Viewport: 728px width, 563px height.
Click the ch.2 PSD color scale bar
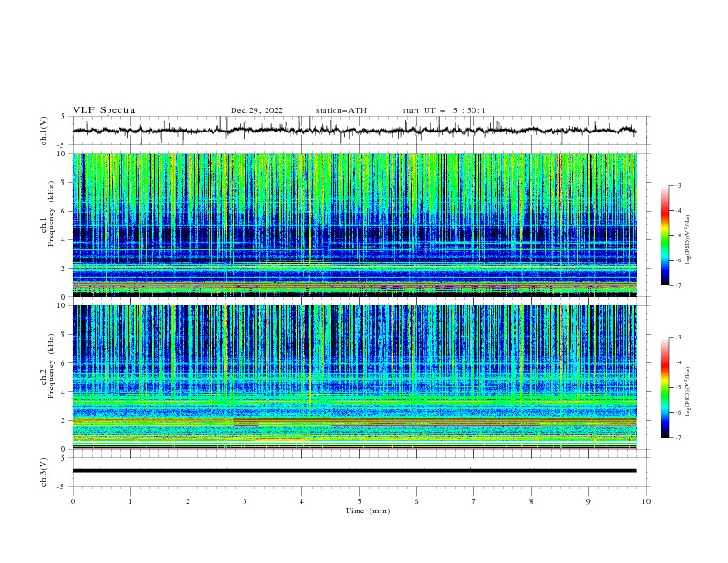665,387
